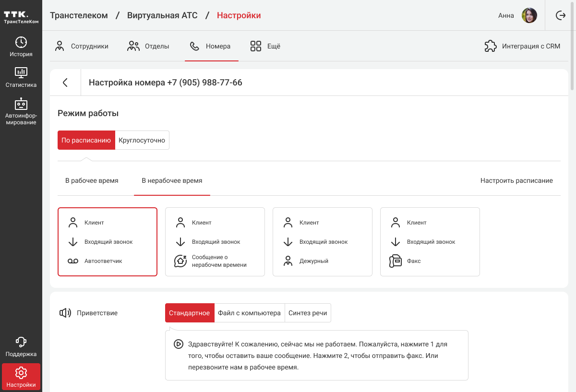Click Anna's profile avatar
The width and height of the screenshot is (576, 392).
click(x=529, y=15)
